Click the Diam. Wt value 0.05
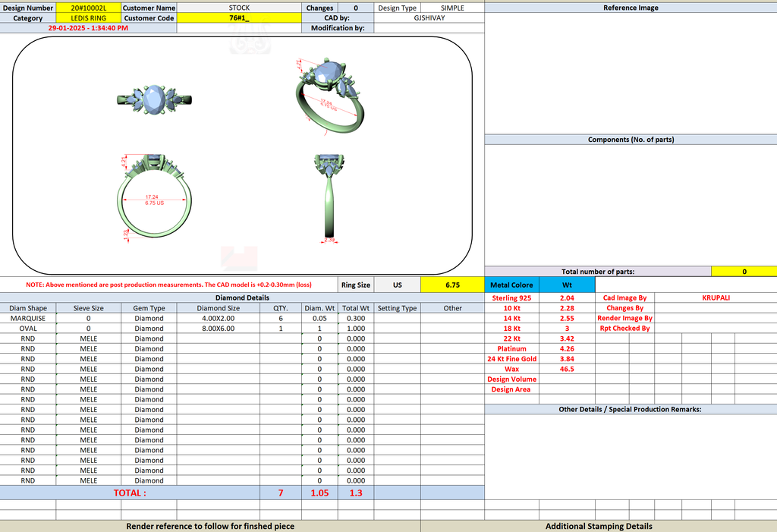This screenshot has width=777, height=532. point(319,318)
